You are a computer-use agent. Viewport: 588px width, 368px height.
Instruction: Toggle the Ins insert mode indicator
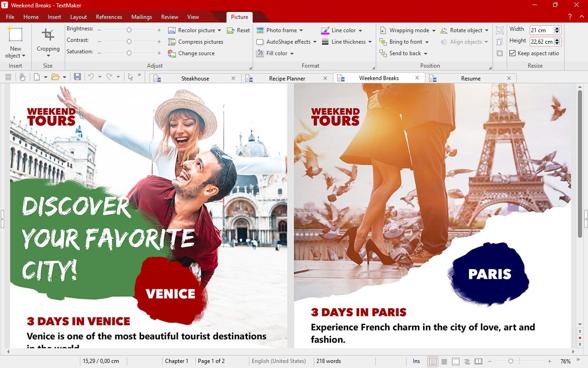(x=416, y=361)
